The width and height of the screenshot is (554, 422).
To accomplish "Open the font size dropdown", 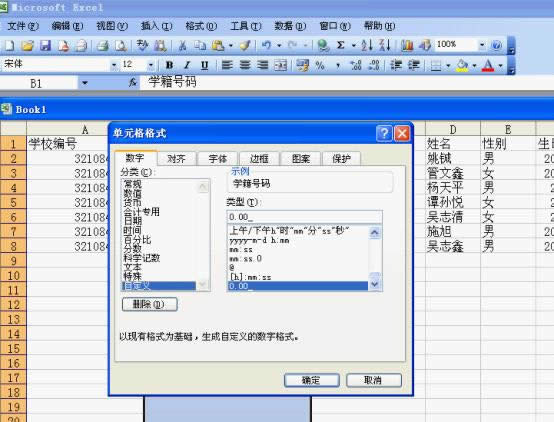I will click(x=151, y=65).
